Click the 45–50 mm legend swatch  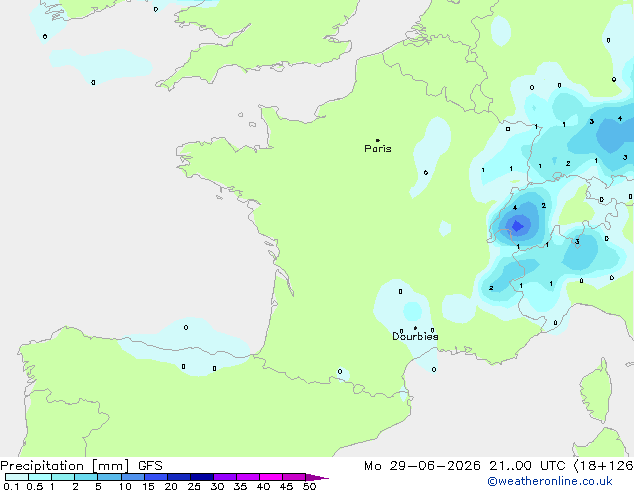[x=294, y=477]
